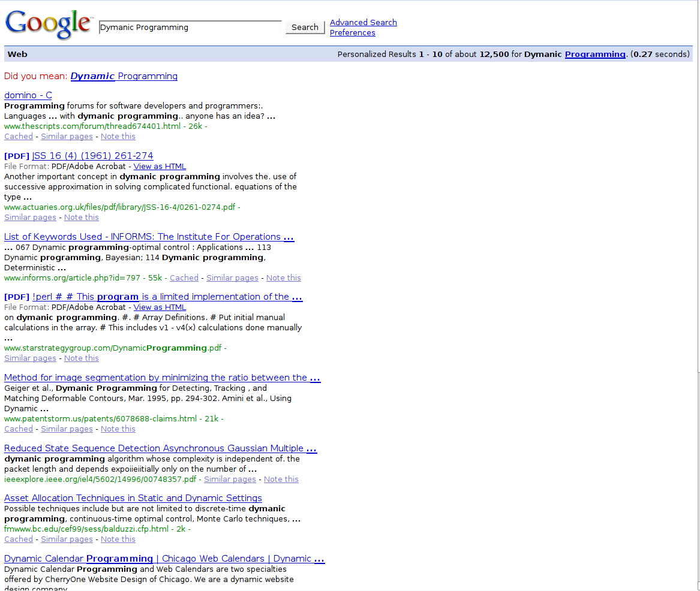This screenshot has height=591, width=700.
Task: Click the red 'Did you mean:' text
Action: click(x=36, y=76)
